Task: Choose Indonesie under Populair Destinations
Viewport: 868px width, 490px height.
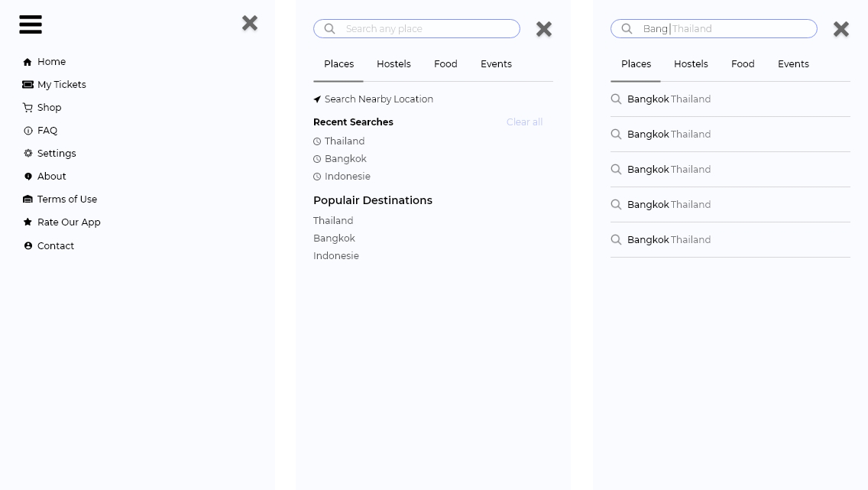Action: [336, 256]
